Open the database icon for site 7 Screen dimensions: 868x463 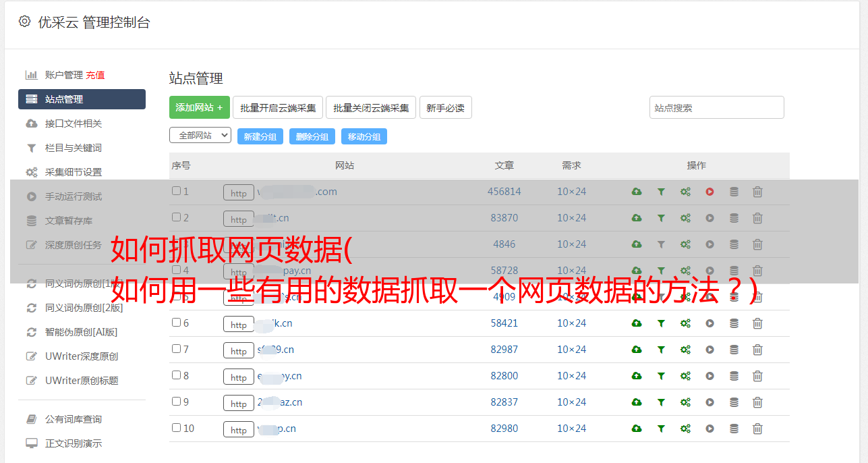click(x=734, y=350)
